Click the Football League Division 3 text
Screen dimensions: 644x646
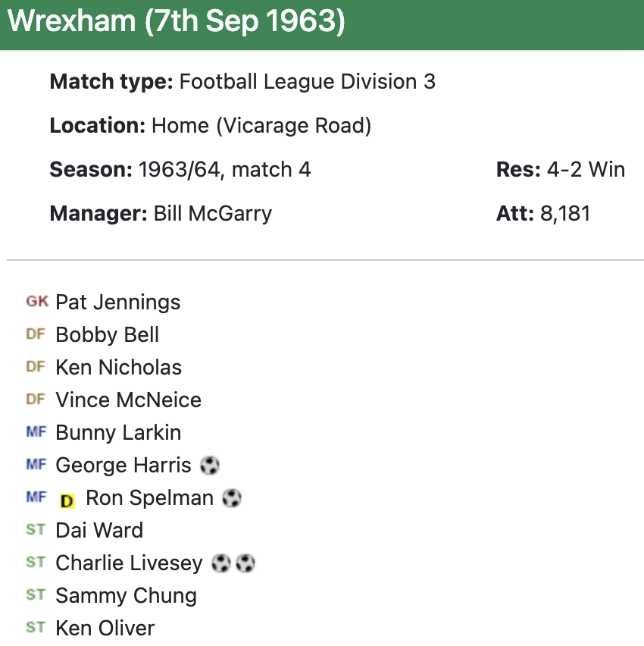click(x=307, y=82)
